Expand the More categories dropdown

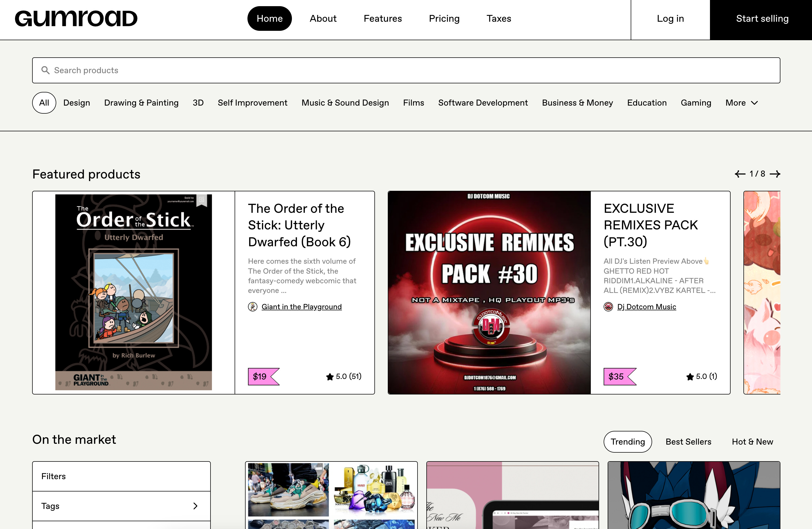pos(741,103)
